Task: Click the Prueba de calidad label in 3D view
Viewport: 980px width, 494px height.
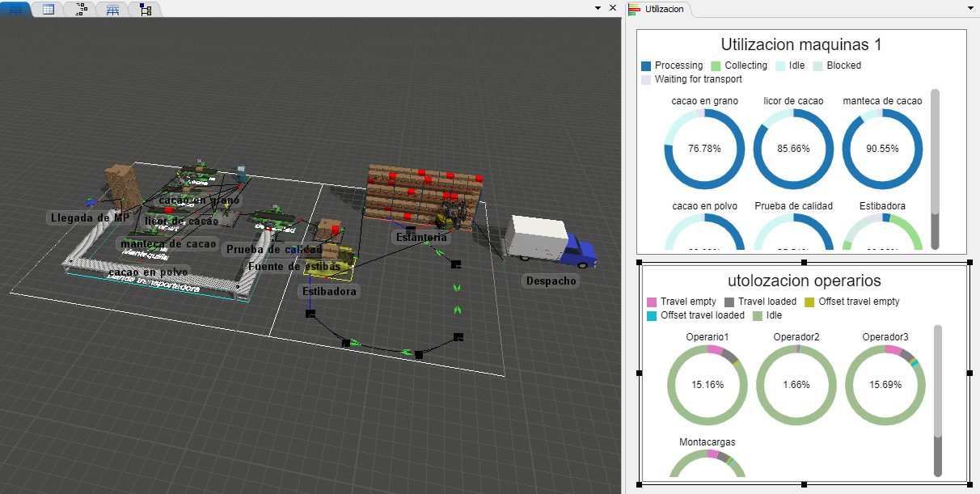Action: (x=274, y=250)
